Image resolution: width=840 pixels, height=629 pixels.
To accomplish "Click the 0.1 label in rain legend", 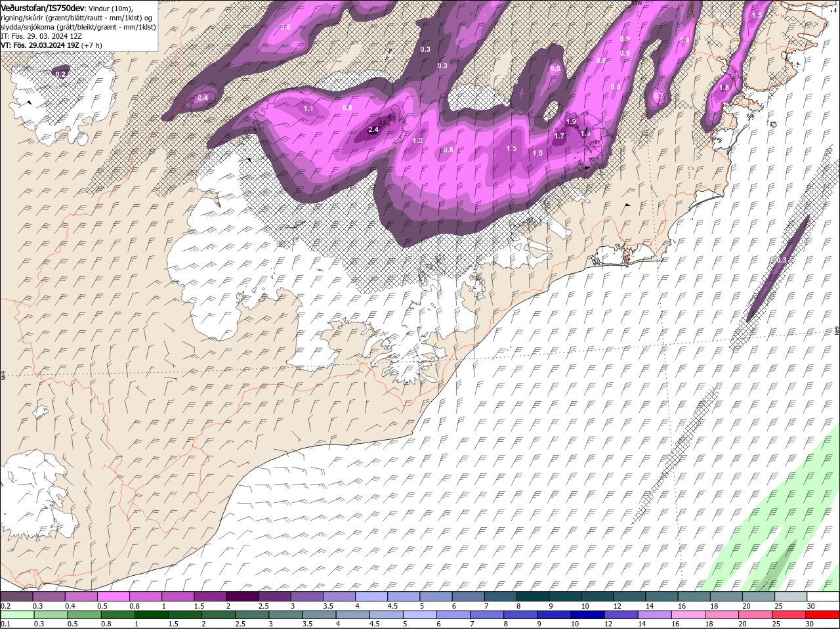I will point(5,624).
